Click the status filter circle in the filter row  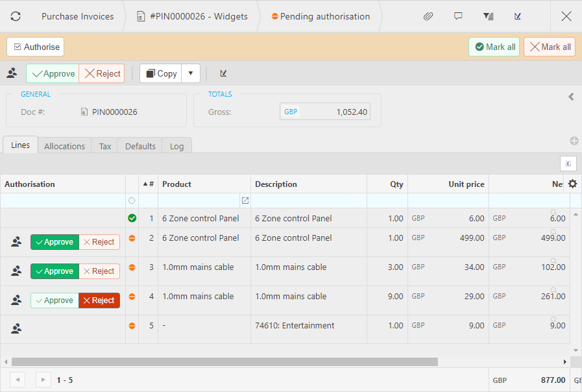pos(132,201)
